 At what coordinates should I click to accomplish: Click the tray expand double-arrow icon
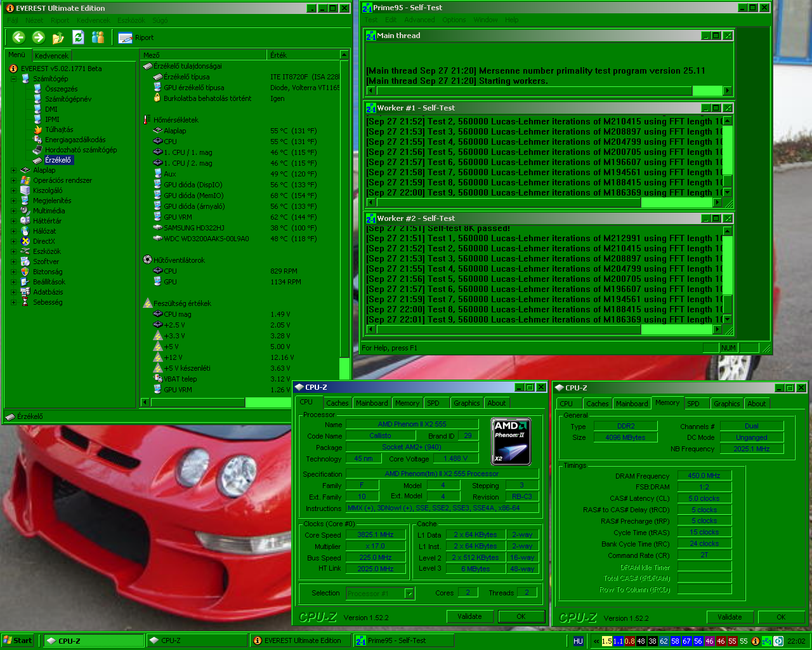596,641
